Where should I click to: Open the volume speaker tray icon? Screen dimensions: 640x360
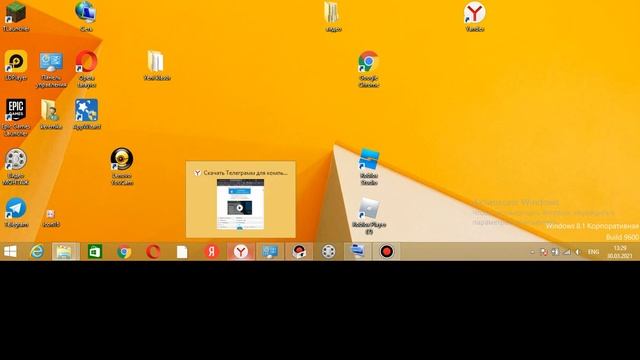click(x=578, y=252)
